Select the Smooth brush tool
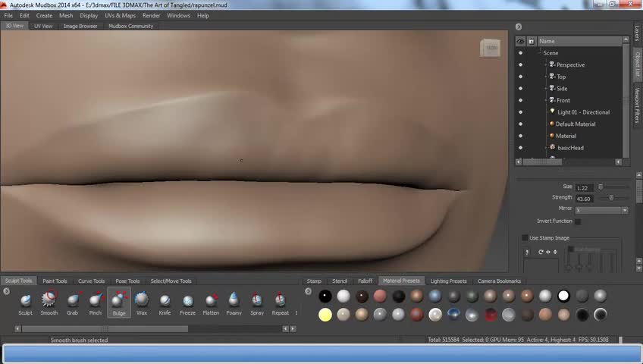643x364 pixels. point(49,304)
